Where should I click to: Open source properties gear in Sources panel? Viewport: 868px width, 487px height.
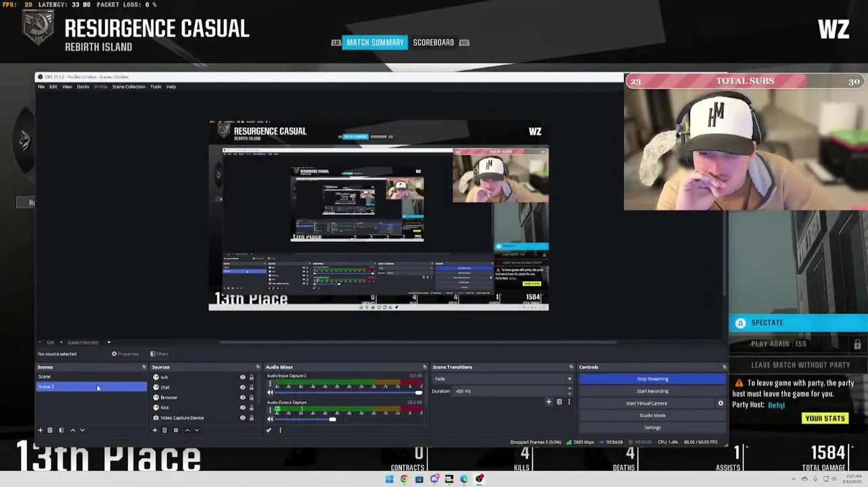[176, 430]
